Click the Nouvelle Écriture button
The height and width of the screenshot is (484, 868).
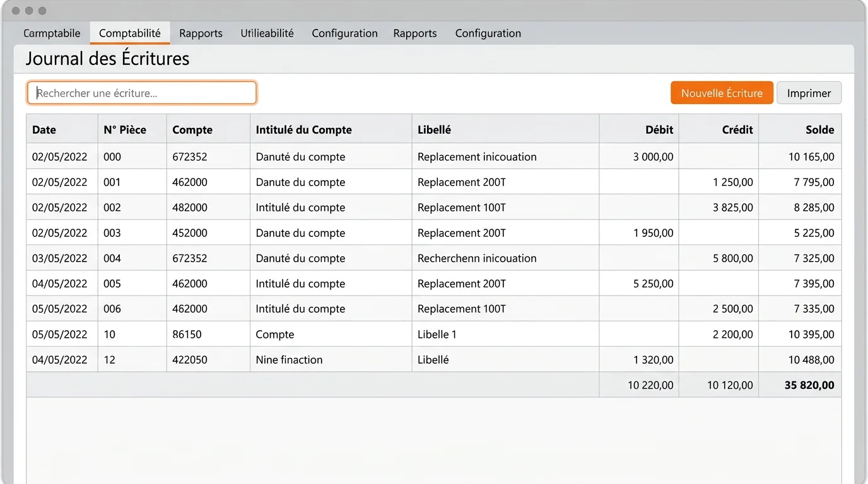point(722,93)
